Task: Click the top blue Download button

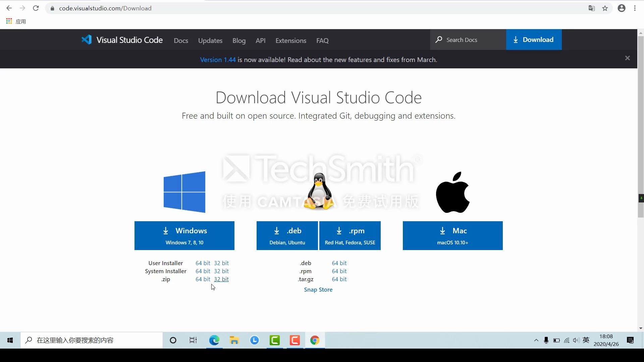Action: pyautogui.click(x=534, y=40)
